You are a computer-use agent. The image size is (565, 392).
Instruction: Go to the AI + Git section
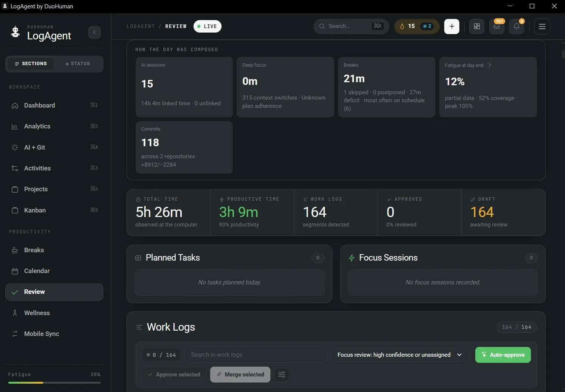(54, 147)
